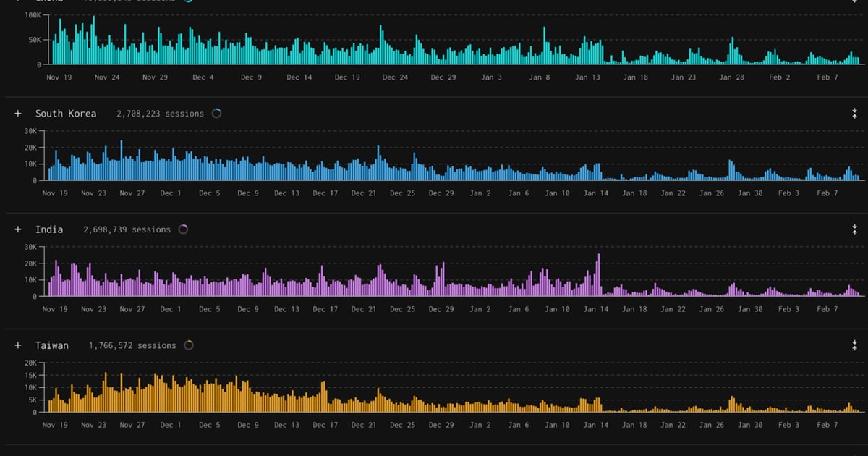Select the India country label
This screenshot has width=868, height=456.
coord(49,229)
